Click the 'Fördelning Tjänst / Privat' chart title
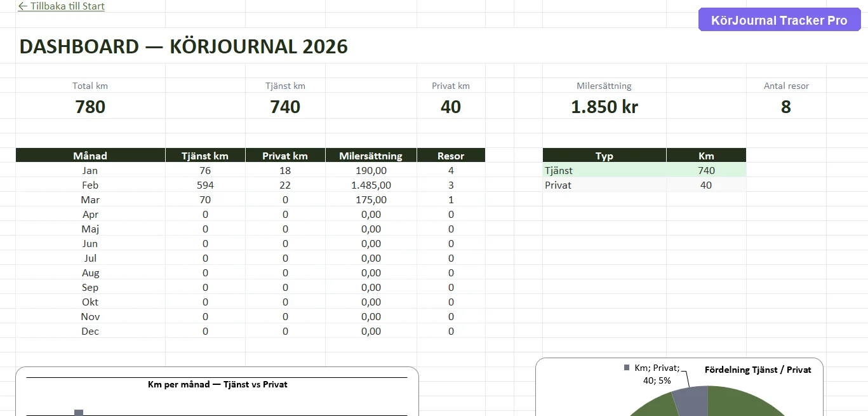This screenshot has width=868, height=416. pos(758,370)
